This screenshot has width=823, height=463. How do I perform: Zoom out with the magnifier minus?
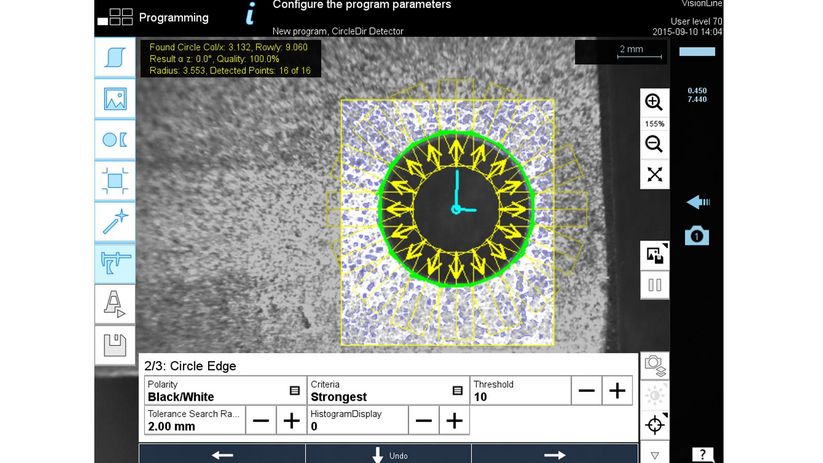[x=654, y=144]
